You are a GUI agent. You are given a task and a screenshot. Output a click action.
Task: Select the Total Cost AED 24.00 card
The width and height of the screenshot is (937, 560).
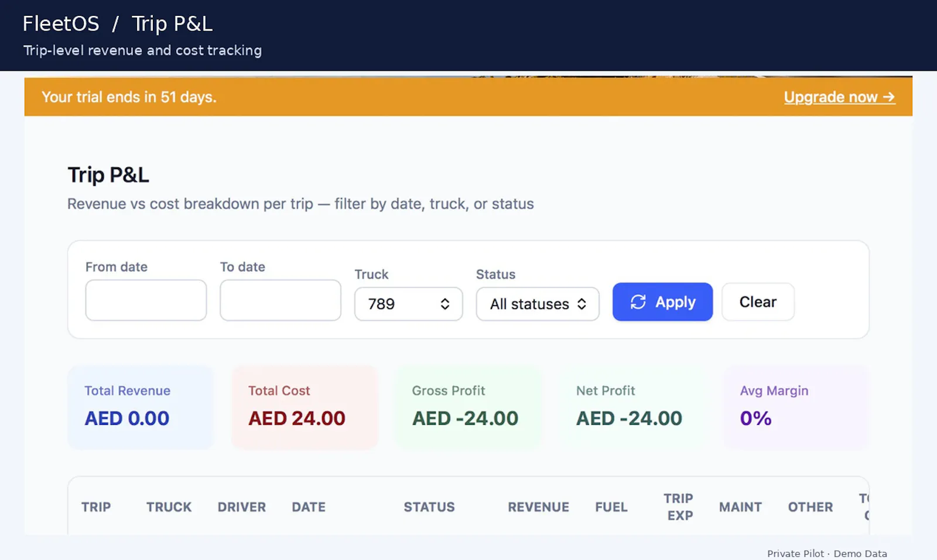pyautogui.click(x=305, y=407)
